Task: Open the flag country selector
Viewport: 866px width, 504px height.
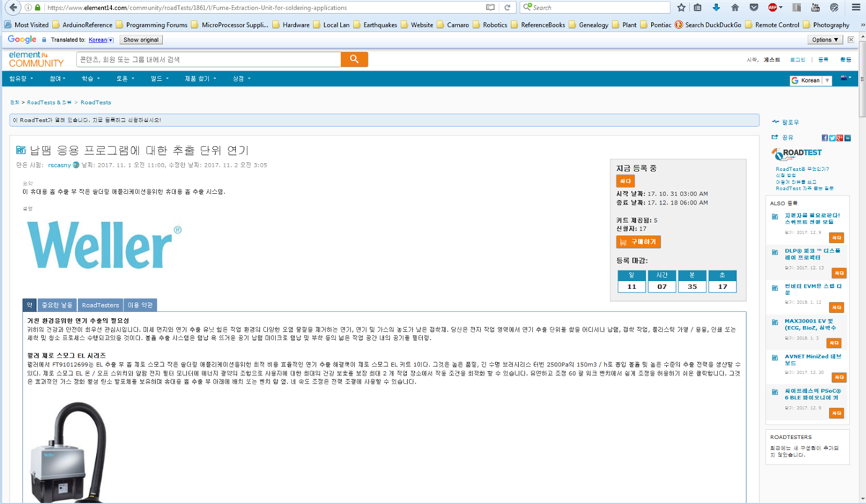Action: (846, 79)
